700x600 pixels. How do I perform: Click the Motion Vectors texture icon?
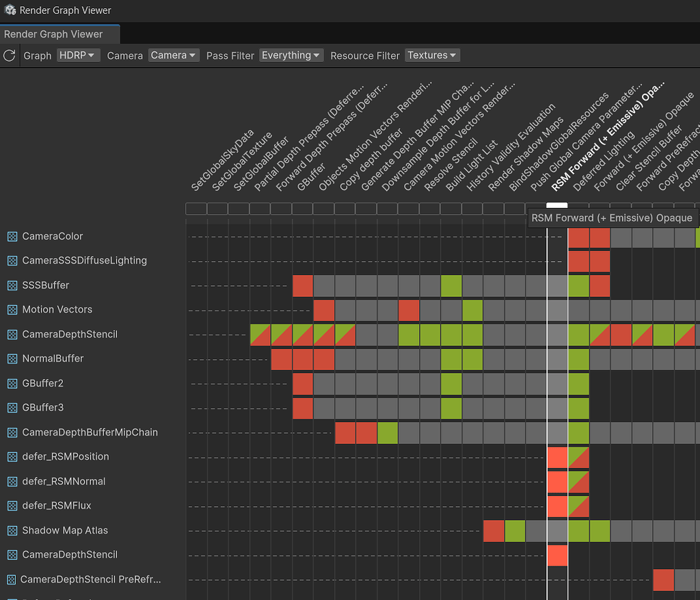(12, 309)
